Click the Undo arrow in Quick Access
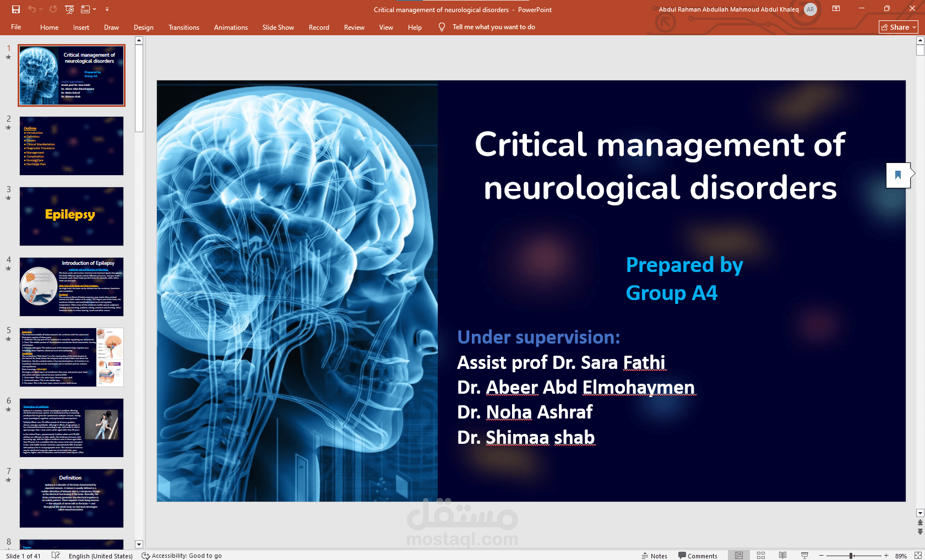The image size is (925, 560). coord(32,9)
